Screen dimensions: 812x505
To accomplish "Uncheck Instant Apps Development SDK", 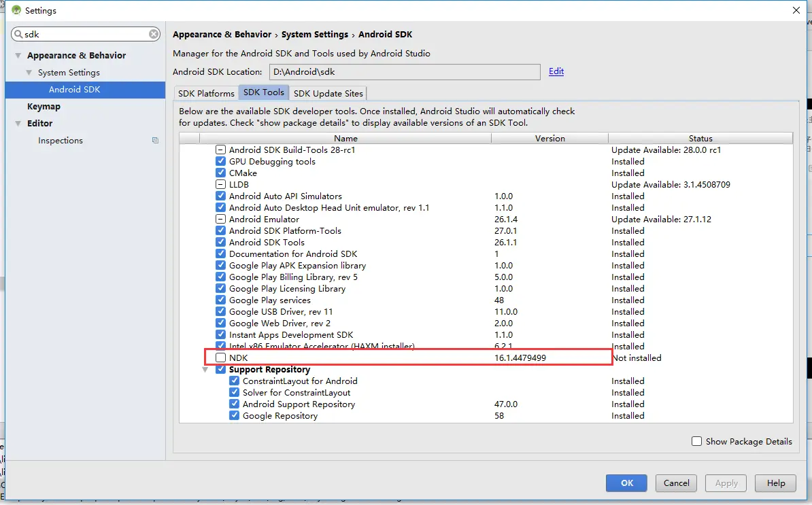I will click(220, 335).
